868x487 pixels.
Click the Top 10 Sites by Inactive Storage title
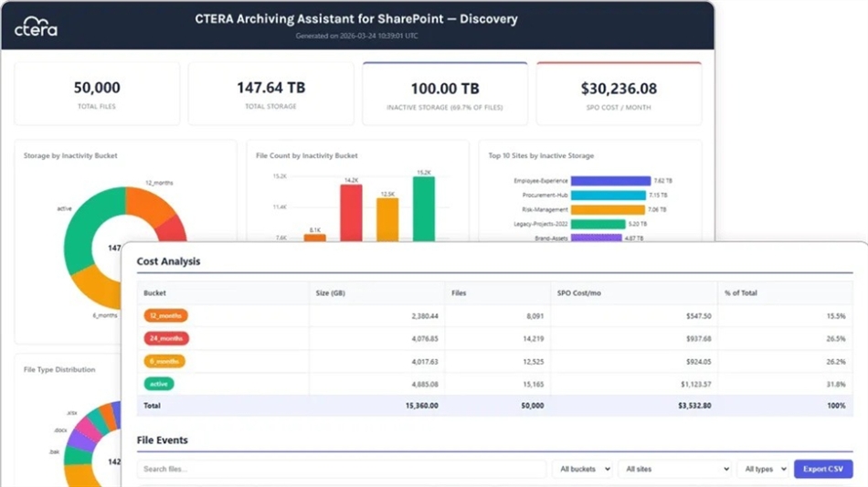[x=541, y=155]
